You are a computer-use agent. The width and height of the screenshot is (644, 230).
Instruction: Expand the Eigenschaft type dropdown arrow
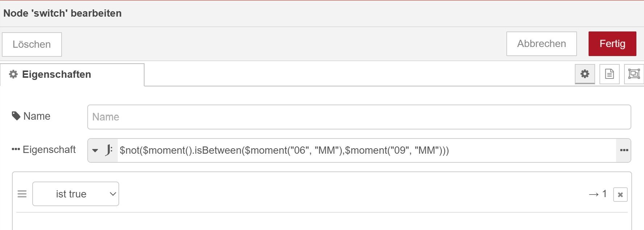pyautogui.click(x=95, y=150)
